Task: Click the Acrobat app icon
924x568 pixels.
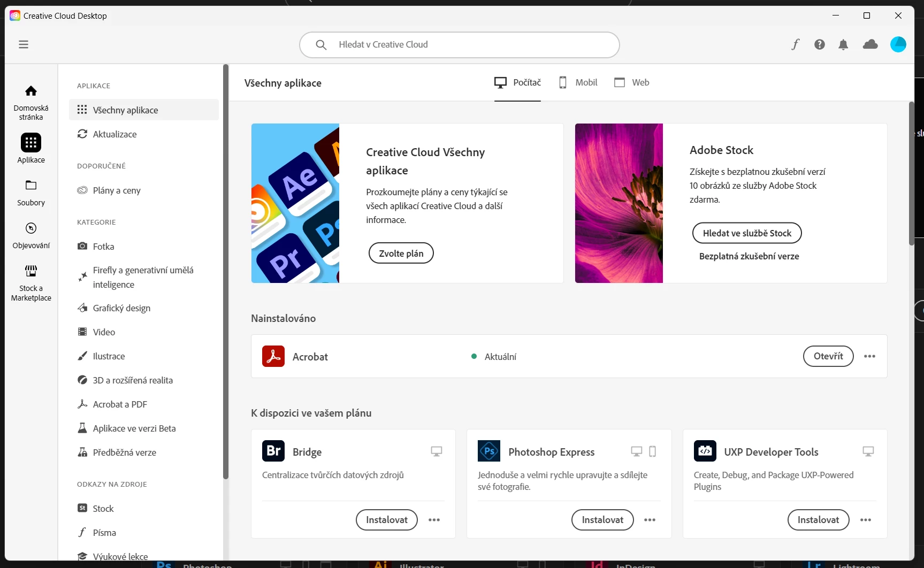Action: (x=273, y=356)
